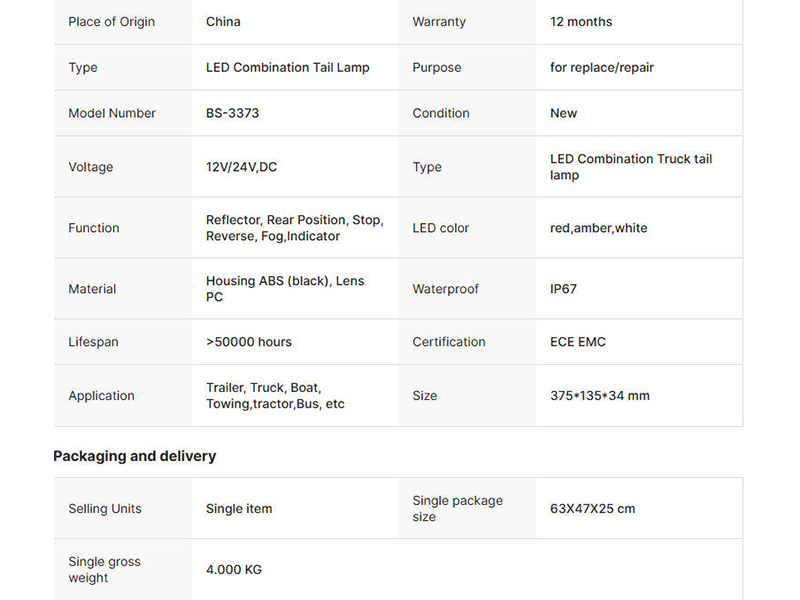
Task: Click the "BS-3373" model number
Action: pos(232,114)
